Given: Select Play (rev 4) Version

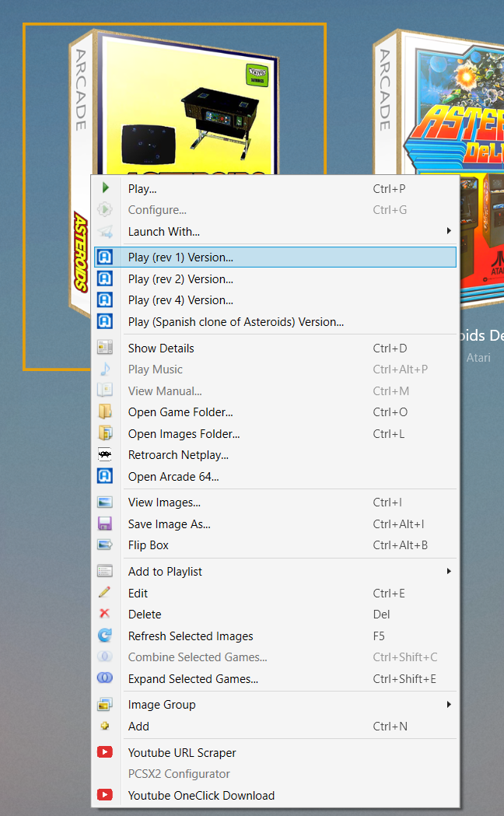Looking at the screenshot, I should [x=275, y=300].
